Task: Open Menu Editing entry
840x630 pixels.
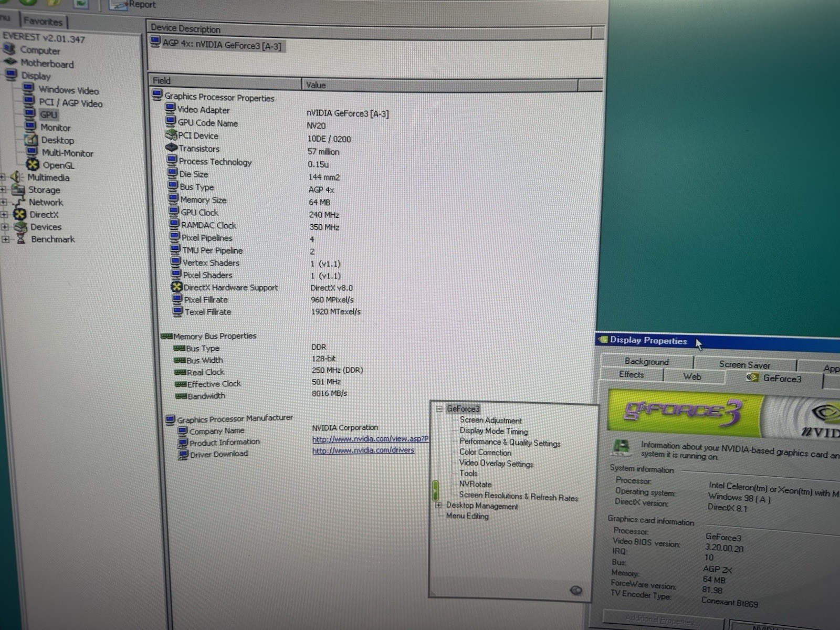Action: click(x=467, y=516)
